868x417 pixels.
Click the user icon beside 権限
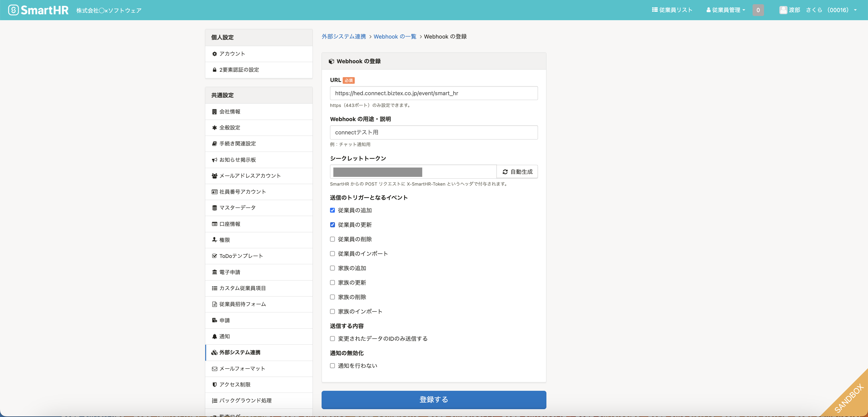tap(214, 240)
